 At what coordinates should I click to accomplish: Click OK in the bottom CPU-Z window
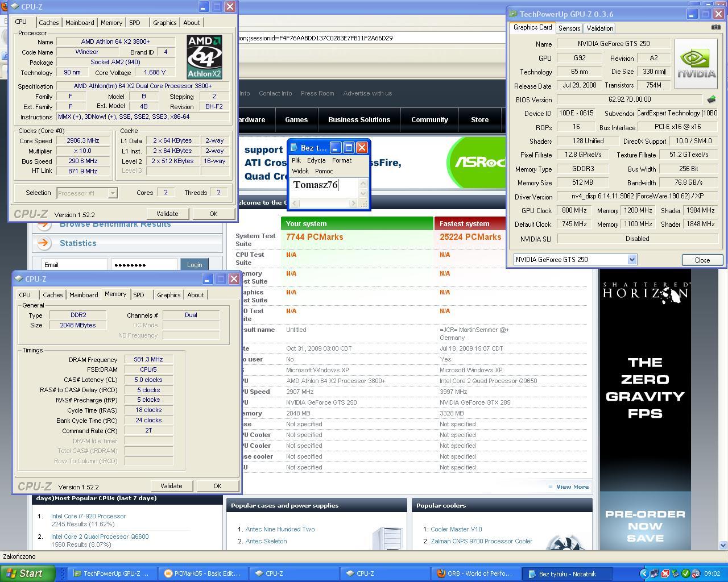coord(217,486)
